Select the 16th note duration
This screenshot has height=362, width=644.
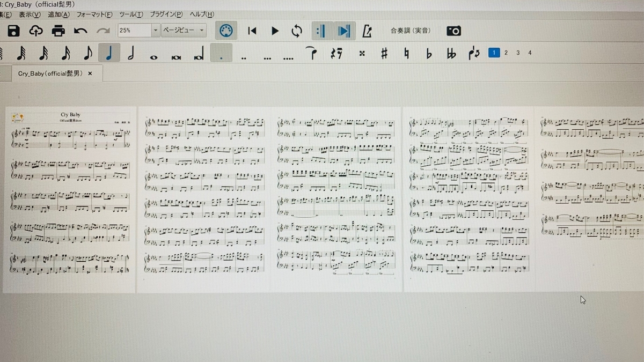65,53
